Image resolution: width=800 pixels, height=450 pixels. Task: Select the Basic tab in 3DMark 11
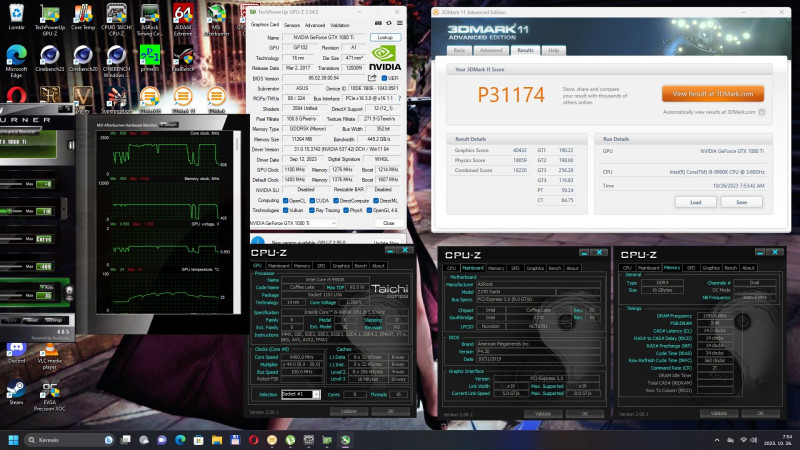(x=460, y=50)
